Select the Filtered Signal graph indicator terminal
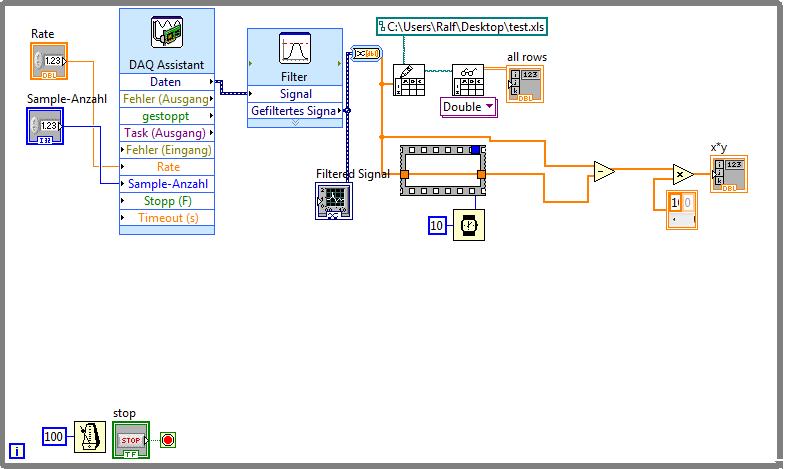The image size is (785, 469). tap(334, 201)
